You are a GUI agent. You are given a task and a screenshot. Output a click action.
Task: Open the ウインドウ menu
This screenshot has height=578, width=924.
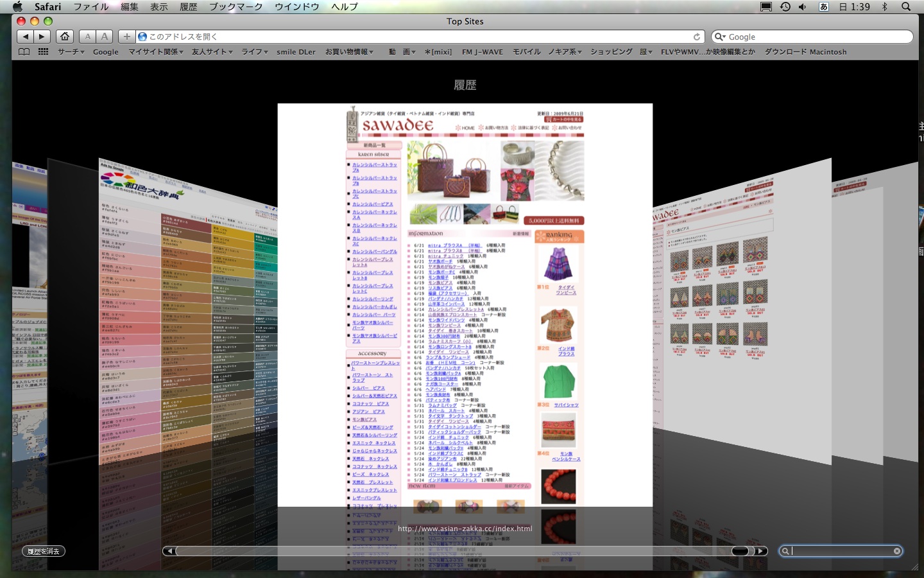(x=297, y=6)
